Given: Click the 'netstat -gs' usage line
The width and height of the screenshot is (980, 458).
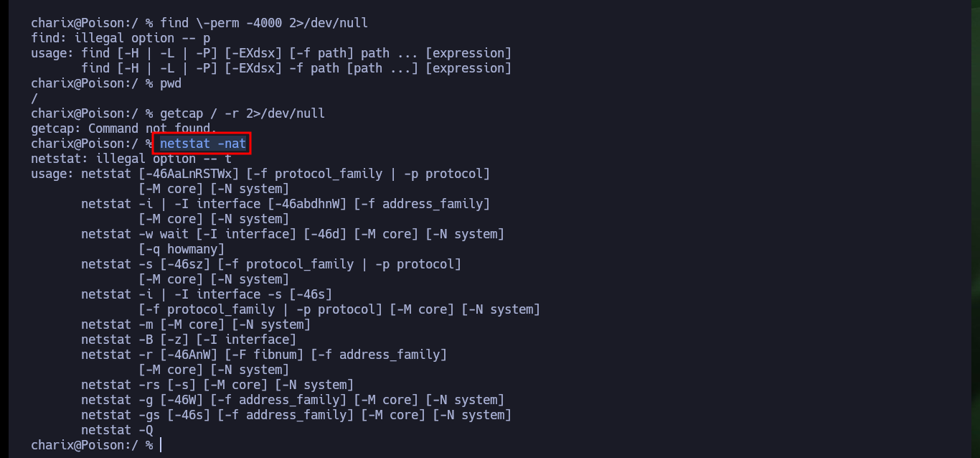Looking at the screenshot, I should tap(296, 415).
